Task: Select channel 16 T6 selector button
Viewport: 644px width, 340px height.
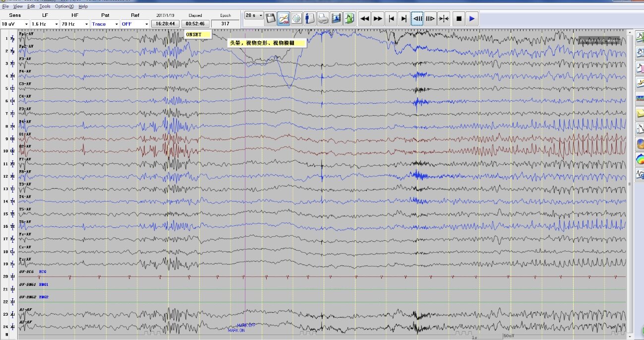Action: (x=12, y=226)
